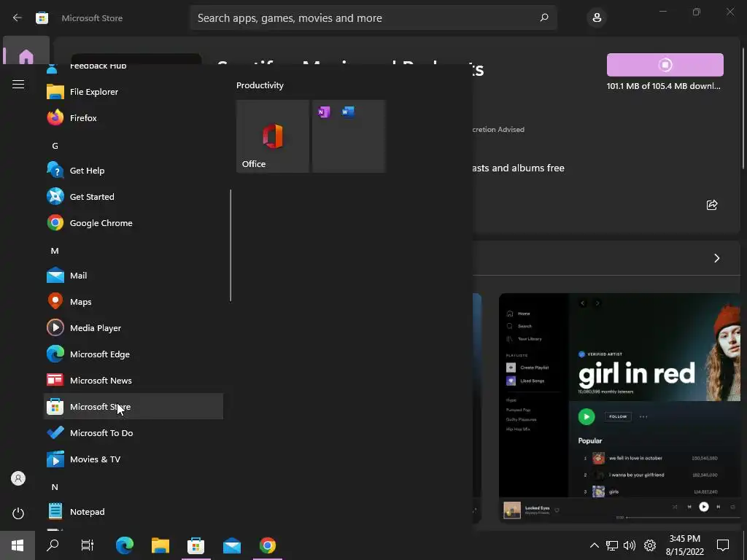Expand the screenshots section chevron
Viewport: 747px width, 560px height.
coord(716,258)
